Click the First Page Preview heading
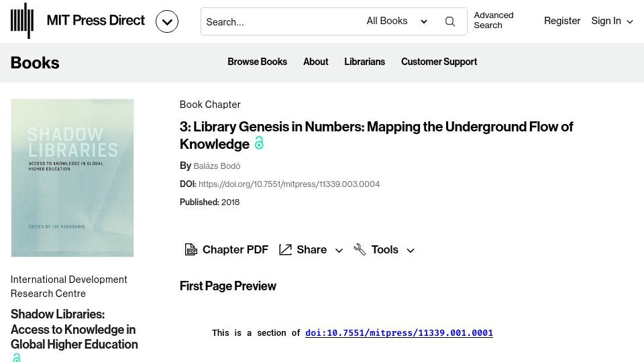The height and width of the screenshot is (362, 644). click(x=228, y=286)
